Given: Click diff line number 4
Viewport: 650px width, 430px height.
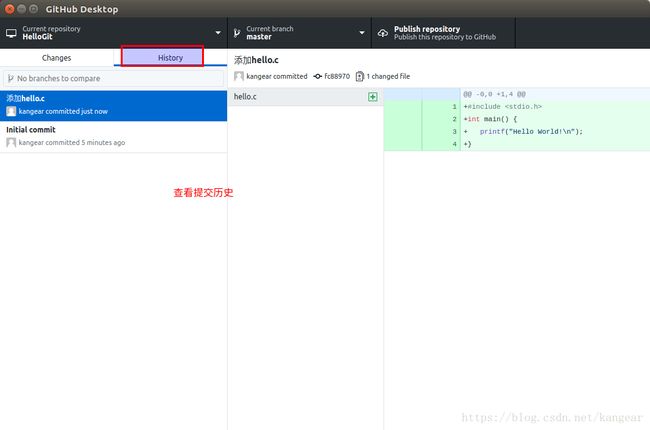Looking at the screenshot, I should 454,144.
